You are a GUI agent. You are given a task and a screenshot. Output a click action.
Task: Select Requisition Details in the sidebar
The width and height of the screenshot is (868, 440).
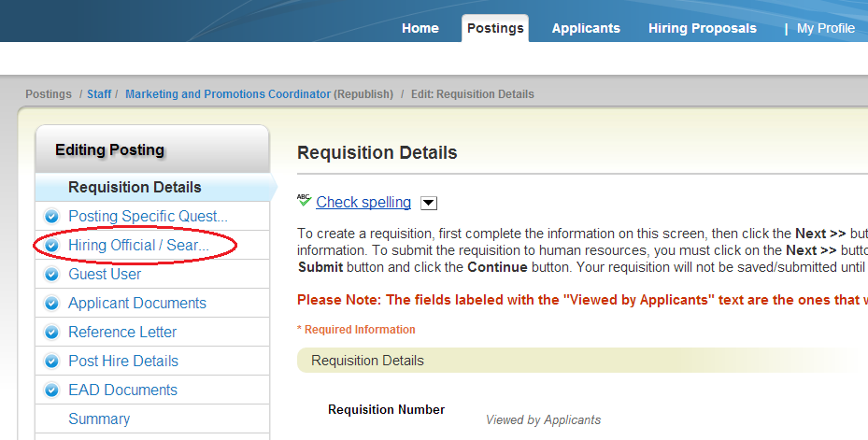135,188
